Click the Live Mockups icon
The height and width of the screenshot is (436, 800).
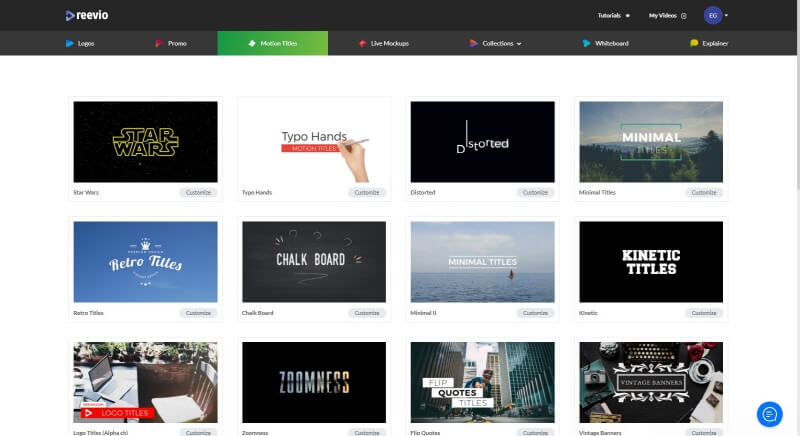pyautogui.click(x=362, y=43)
